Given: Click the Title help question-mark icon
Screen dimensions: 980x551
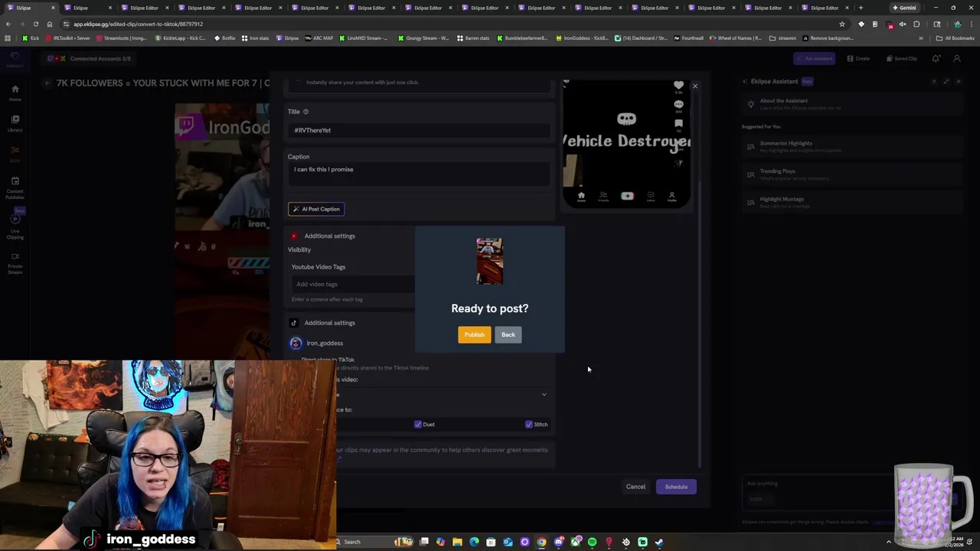Looking at the screenshot, I should (305, 112).
